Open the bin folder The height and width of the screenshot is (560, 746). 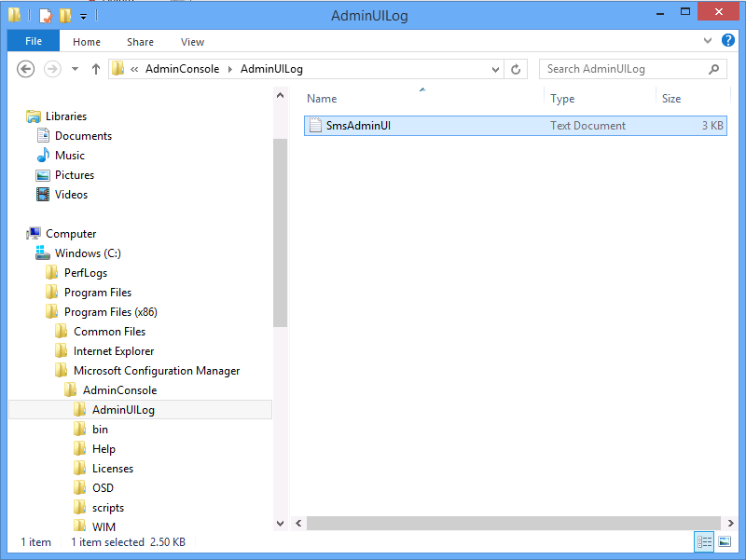tap(100, 430)
